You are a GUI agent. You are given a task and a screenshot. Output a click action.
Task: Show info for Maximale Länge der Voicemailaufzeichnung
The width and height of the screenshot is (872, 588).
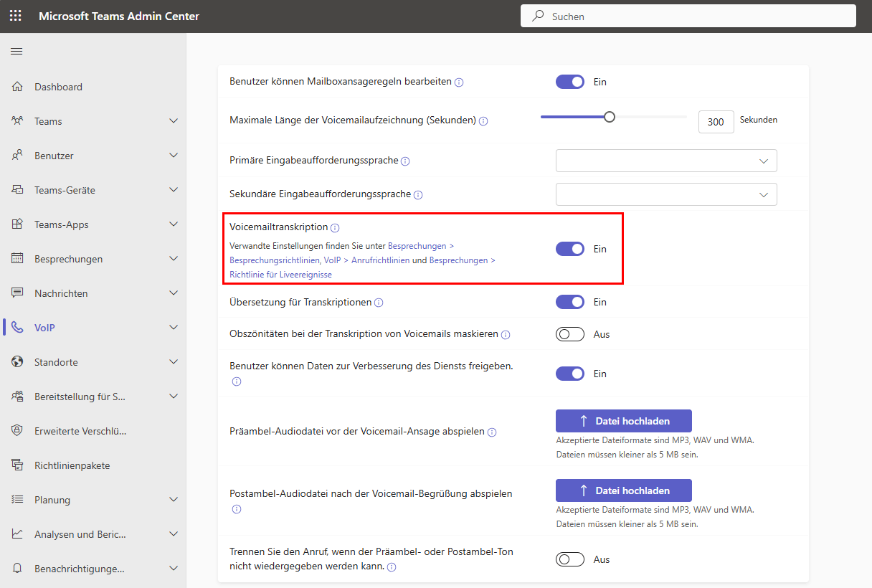pos(483,121)
